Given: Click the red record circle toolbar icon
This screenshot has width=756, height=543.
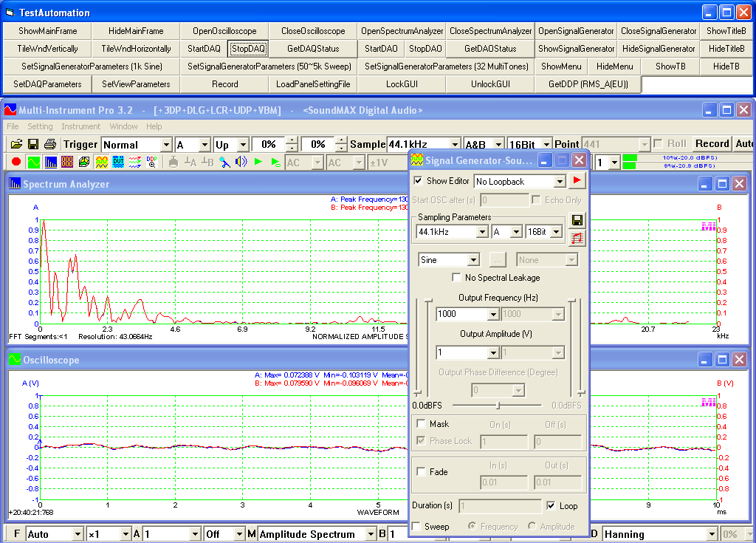Looking at the screenshot, I should pos(16,162).
